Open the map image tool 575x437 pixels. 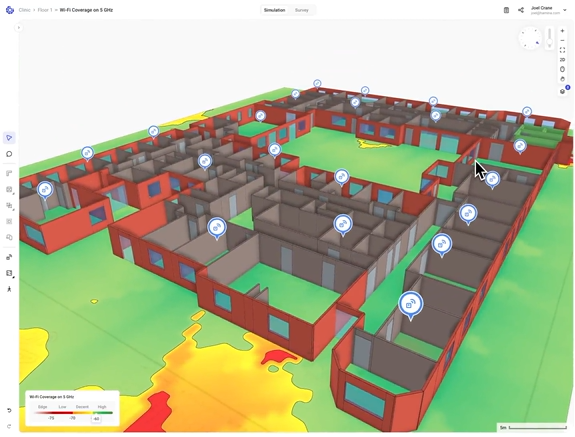point(9,273)
